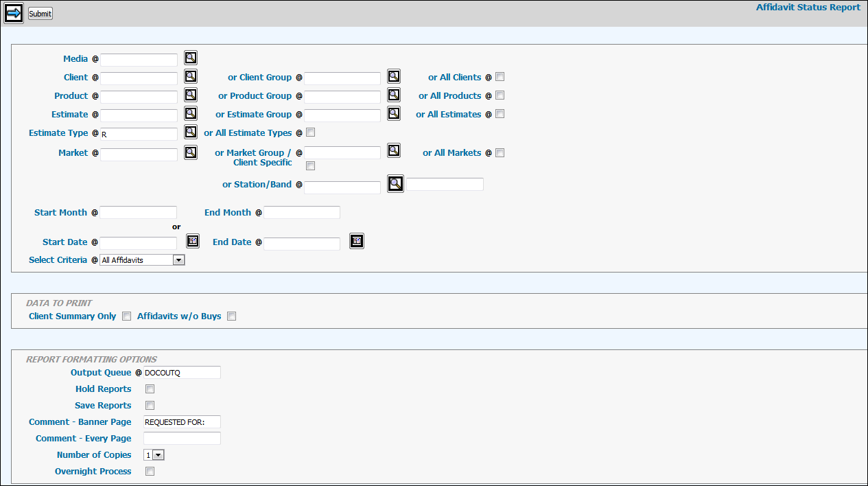The image size is (868, 486).
Task: Enable the All Clients checkbox
Action: pyautogui.click(x=500, y=77)
